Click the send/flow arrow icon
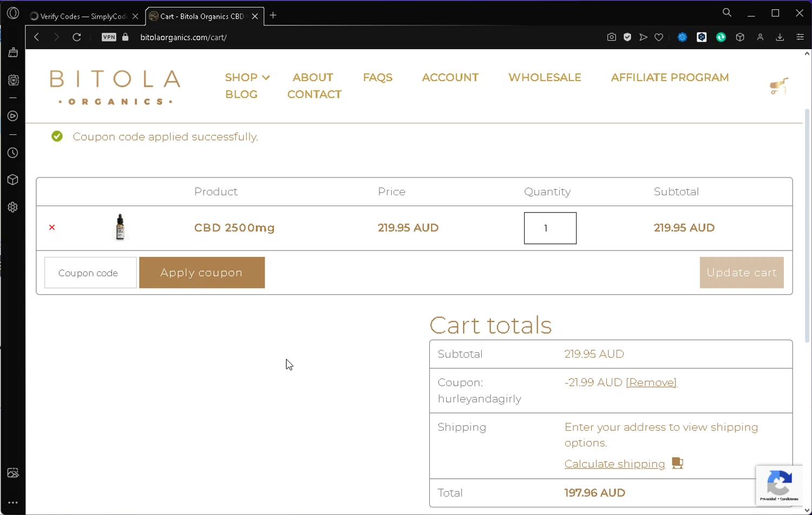The width and height of the screenshot is (812, 515). [643, 37]
